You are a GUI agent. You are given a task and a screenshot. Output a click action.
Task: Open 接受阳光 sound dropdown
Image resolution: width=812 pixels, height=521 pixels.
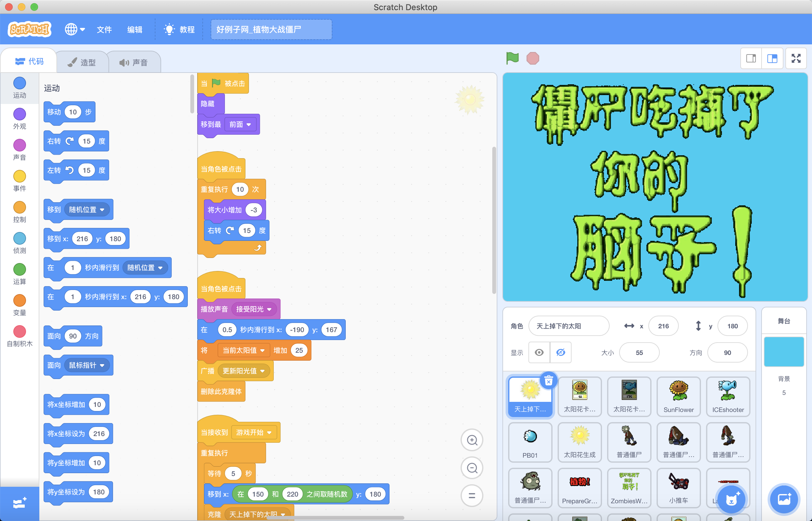(254, 309)
